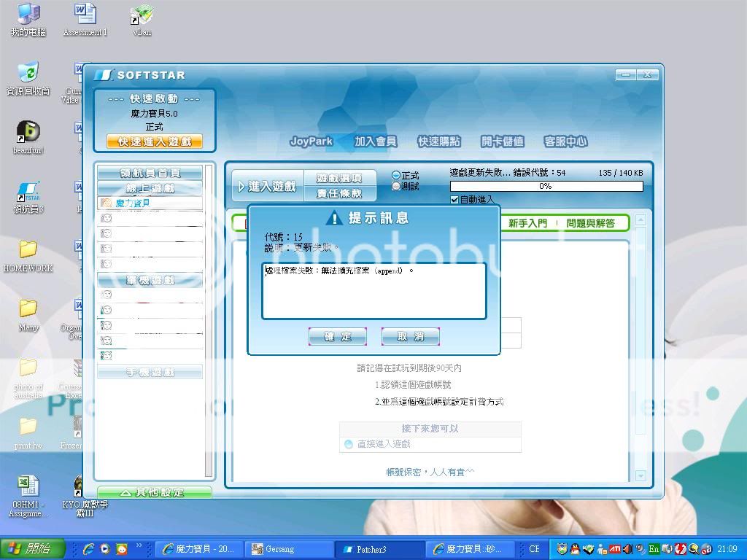Screen dimensions: 747x560
Task: Open the 領航員3 desktop shortcut icon
Action: click(x=28, y=192)
